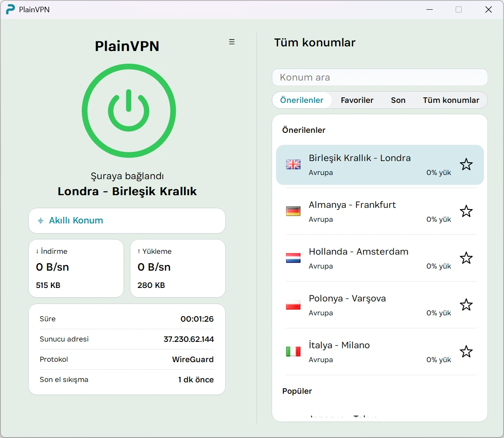Click the Süre value 00:01:26
Viewport: 504px width, 438px height.
pyautogui.click(x=197, y=319)
